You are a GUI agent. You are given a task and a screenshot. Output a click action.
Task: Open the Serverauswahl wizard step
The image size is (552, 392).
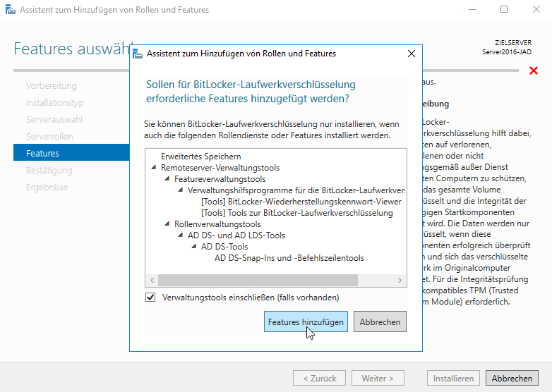point(54,120)
